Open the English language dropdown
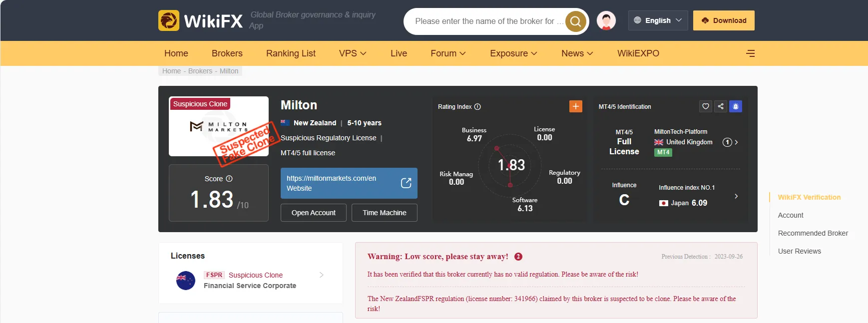 658,20
